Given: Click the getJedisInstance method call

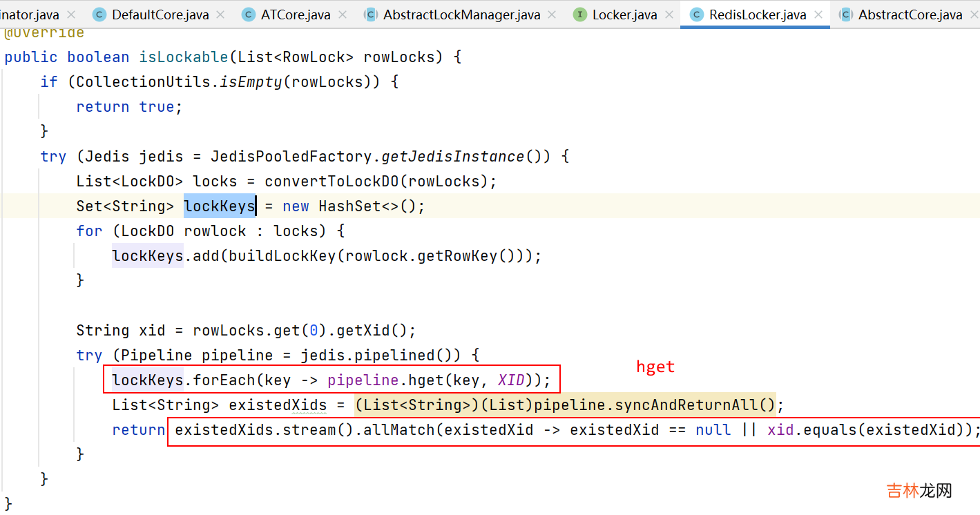Looking at the screenshot, I should (453, 156).
